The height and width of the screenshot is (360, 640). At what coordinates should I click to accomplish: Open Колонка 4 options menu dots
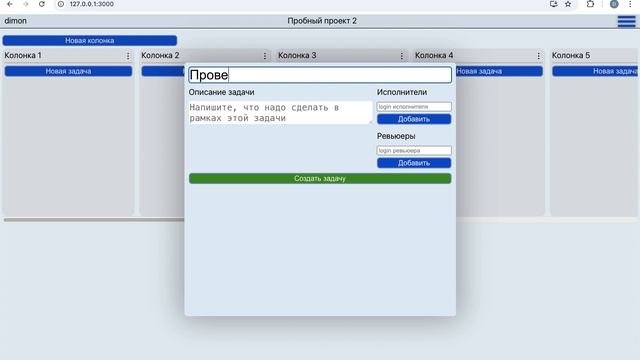coord(538,56)
